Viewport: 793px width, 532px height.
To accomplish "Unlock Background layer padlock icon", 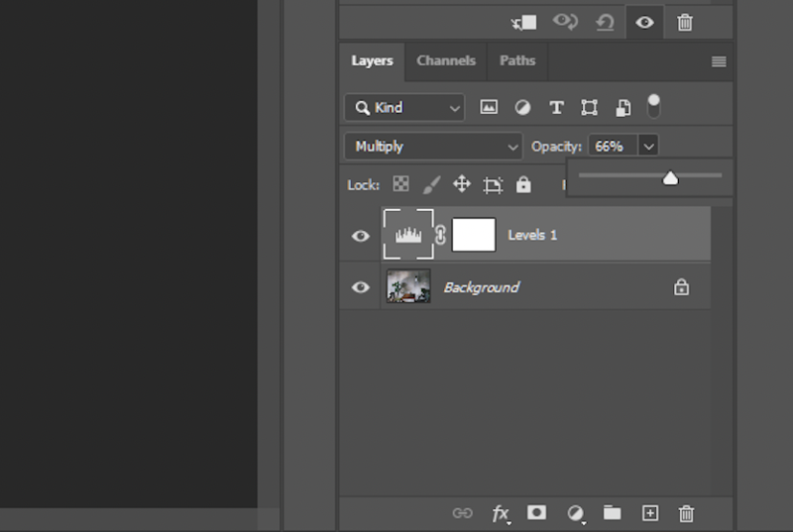I will click(681, 287).
